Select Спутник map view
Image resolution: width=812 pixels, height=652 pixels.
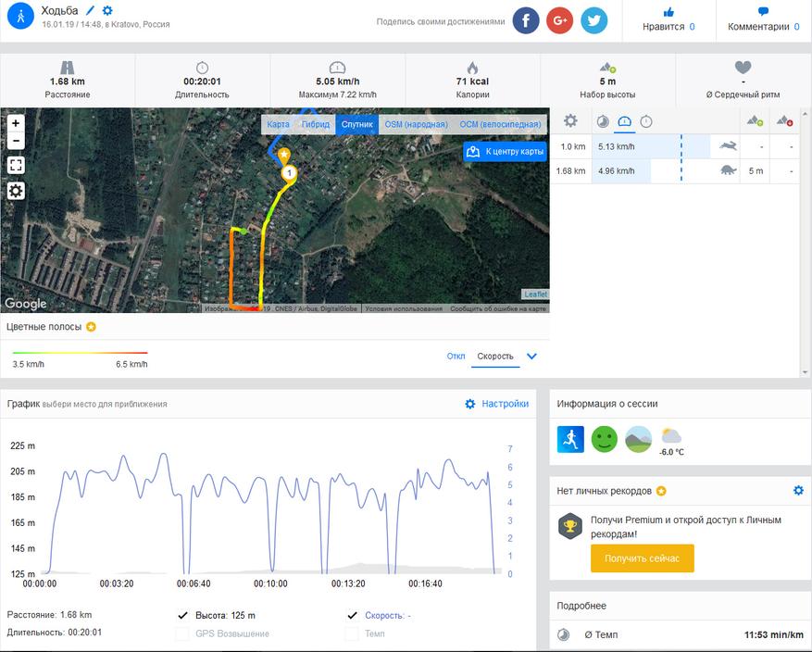[x=356, y=124]
